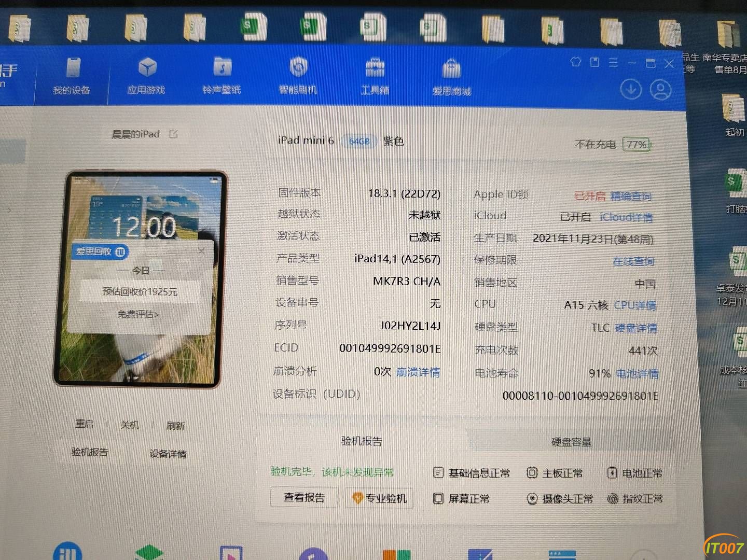This screenshot has width=747, height=560.
Task: Click the 预估回收价1925元 text
Action: point(140,291)
